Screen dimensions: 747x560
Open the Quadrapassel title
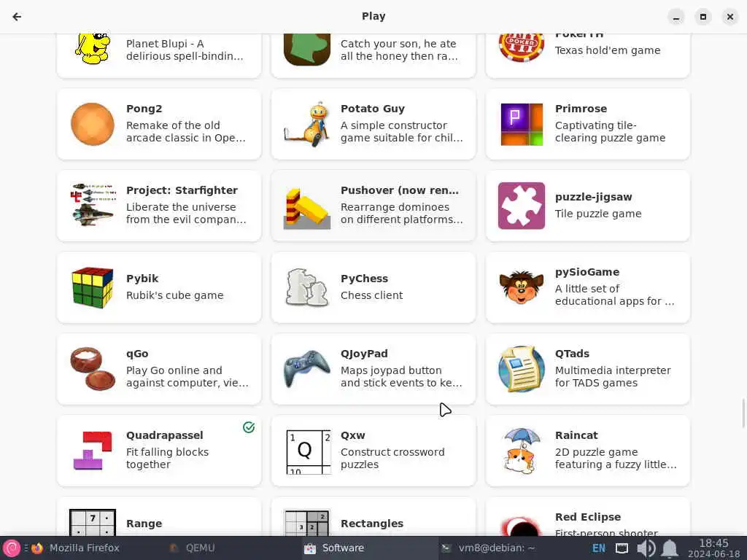[x=164, y=435]
